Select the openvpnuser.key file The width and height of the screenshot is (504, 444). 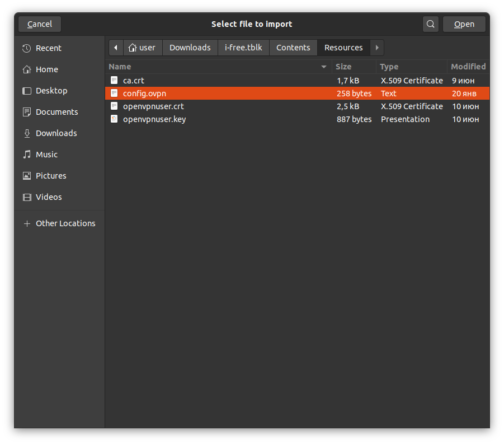154,119
